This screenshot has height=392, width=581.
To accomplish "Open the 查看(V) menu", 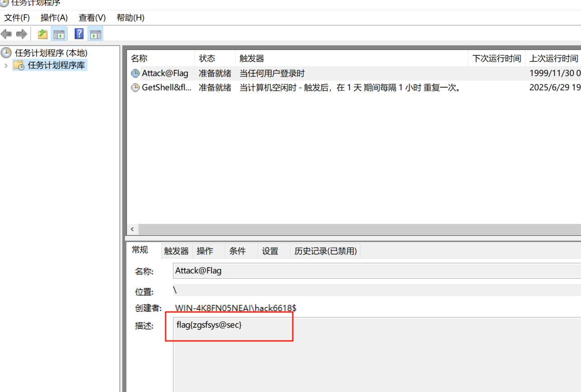I will 92,18.
